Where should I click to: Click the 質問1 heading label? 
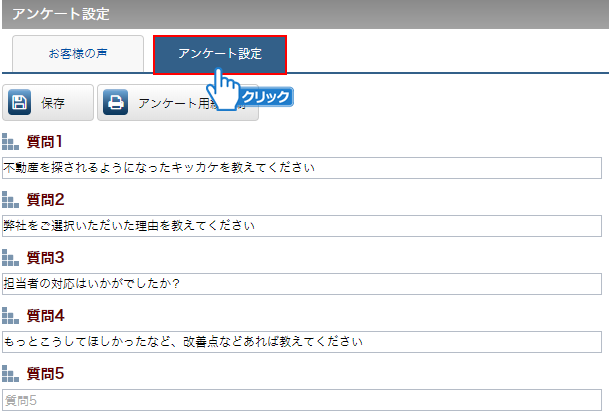pos(45,142)
